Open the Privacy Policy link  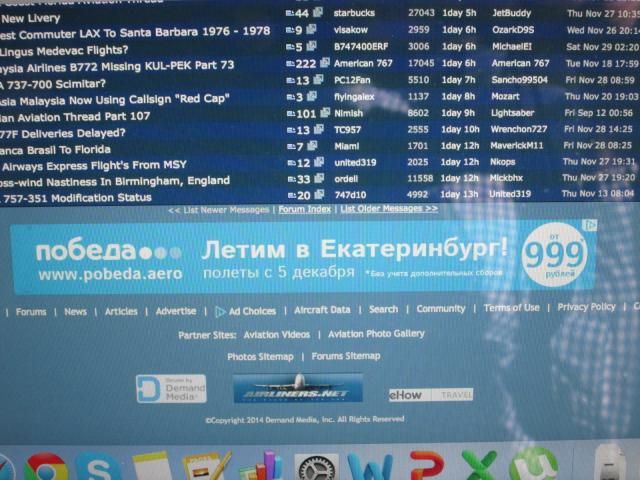click(x=587, y=307)
